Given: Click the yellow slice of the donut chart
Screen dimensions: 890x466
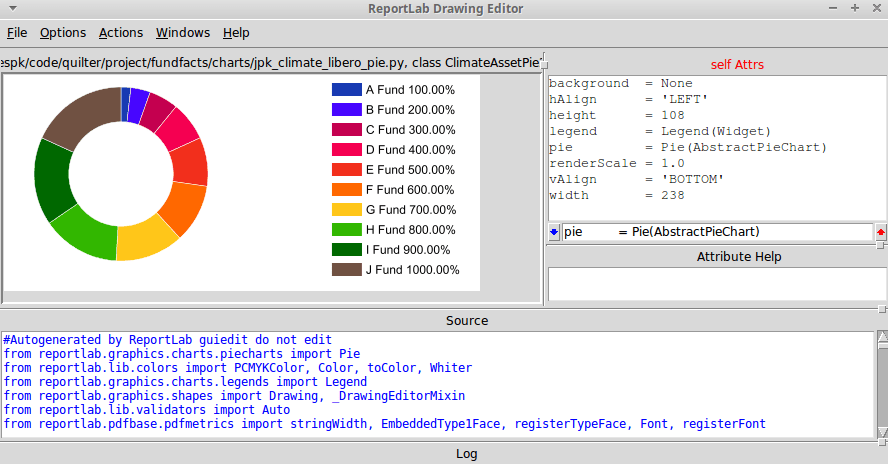Looking at the screenshot, I should pos(145,241).
